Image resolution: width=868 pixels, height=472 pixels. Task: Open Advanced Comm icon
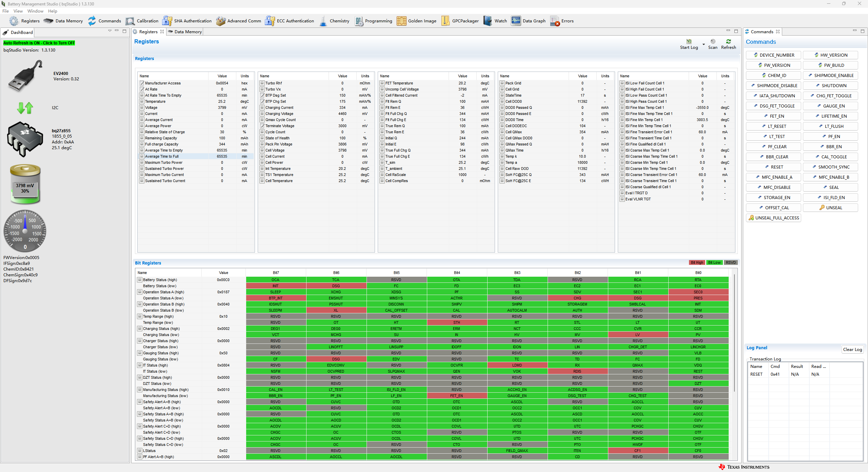221,21
